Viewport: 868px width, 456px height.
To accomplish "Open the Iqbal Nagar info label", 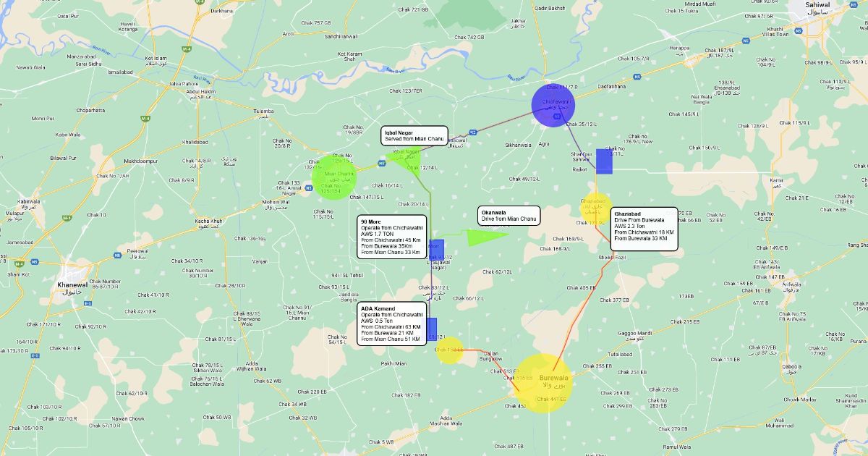I will (x=414, y=135).
